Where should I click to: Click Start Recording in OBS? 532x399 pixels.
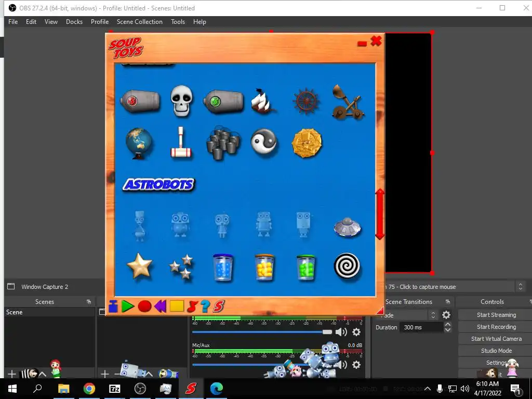pos(496,327)
